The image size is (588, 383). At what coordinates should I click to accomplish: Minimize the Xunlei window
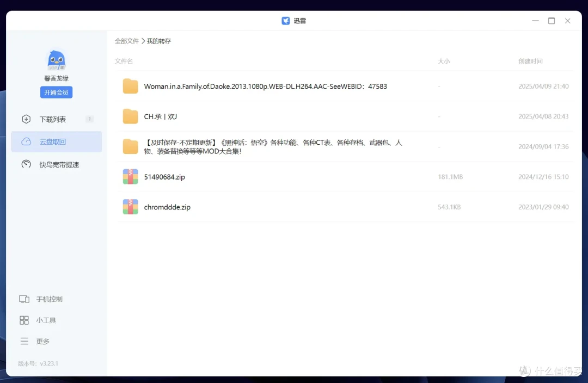tap(535, 21)
